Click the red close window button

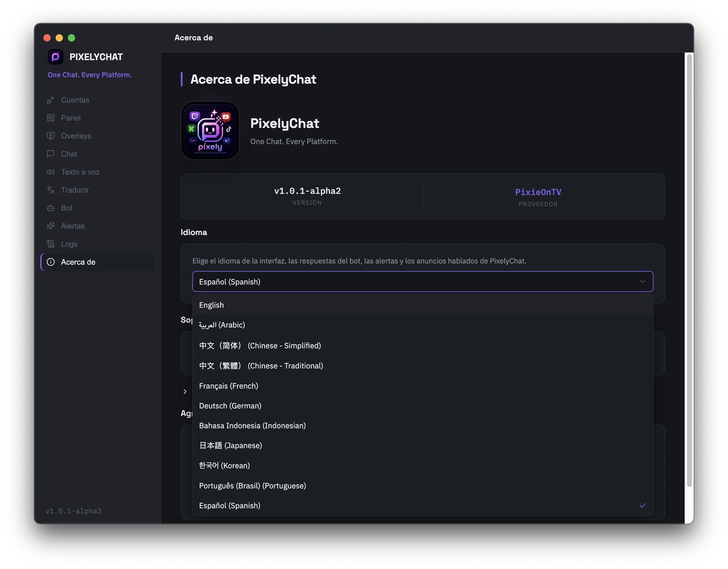(47, 38)
